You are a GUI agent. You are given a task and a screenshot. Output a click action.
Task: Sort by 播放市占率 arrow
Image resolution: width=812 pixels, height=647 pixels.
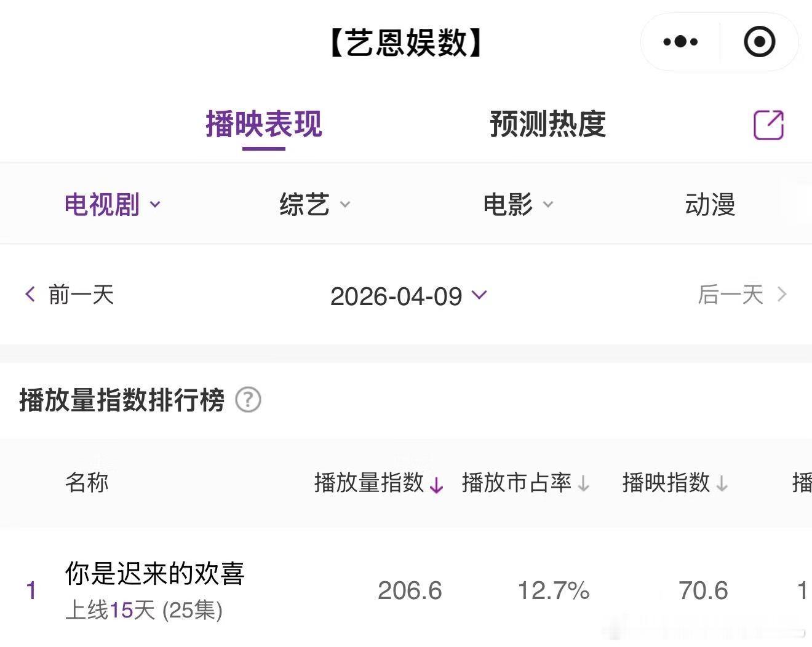584,485
